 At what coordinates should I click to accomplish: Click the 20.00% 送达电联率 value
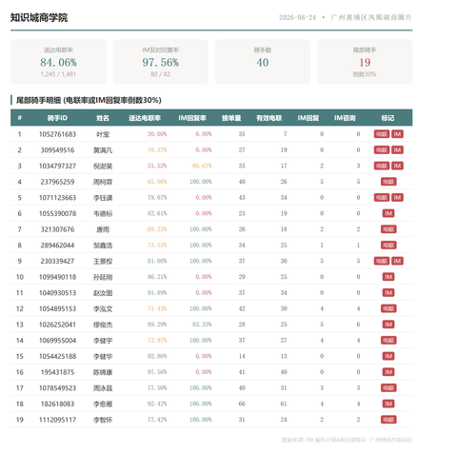point(157,134)
